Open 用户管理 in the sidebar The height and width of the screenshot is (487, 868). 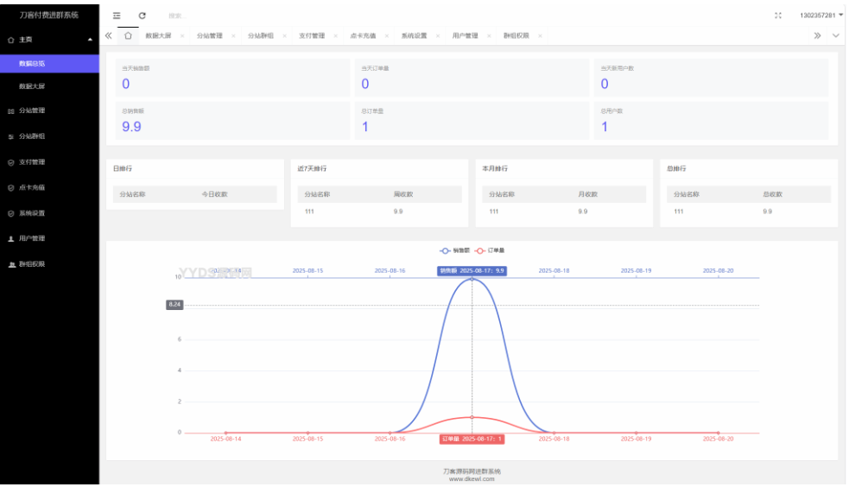[32, 238]
